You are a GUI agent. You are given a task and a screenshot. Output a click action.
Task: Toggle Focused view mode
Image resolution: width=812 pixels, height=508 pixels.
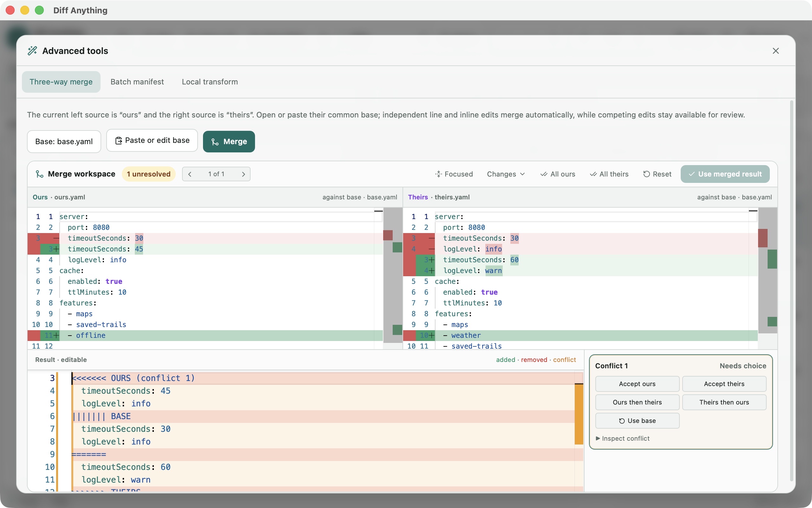pos(454,174)
